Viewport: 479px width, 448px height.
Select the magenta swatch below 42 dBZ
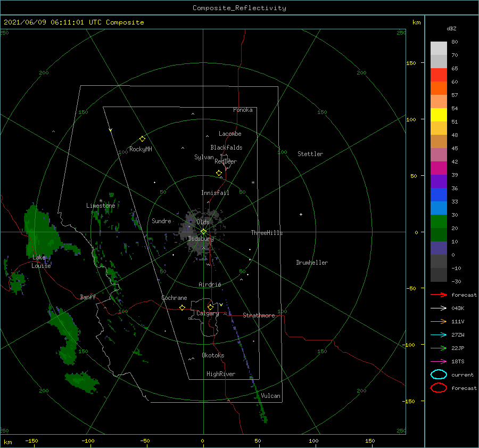coord(439,168)
